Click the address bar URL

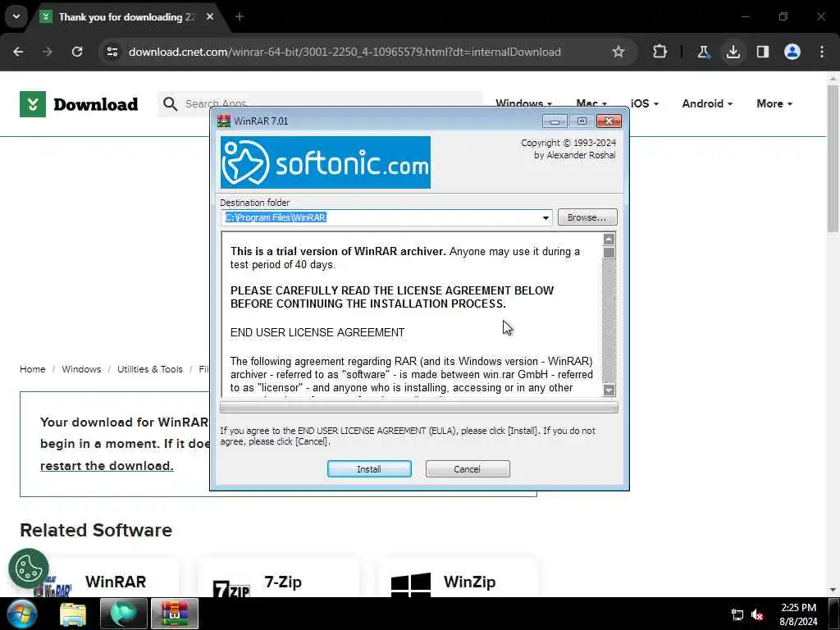[x=345, y=52]
